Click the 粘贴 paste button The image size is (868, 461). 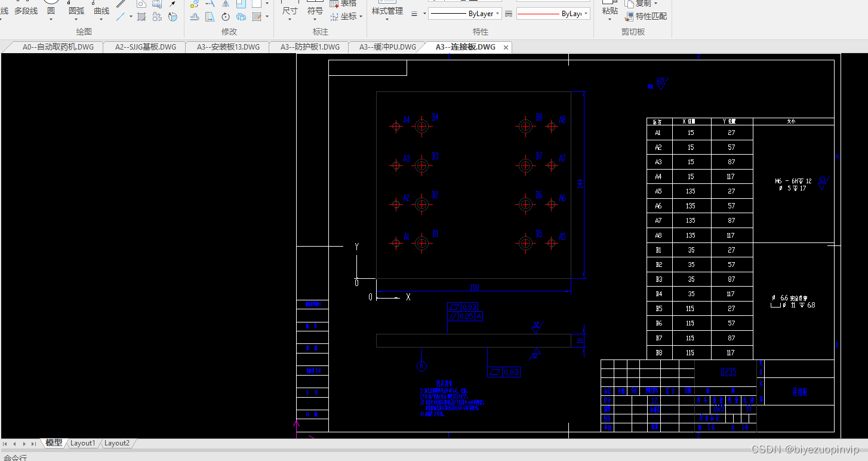[610, 8]
